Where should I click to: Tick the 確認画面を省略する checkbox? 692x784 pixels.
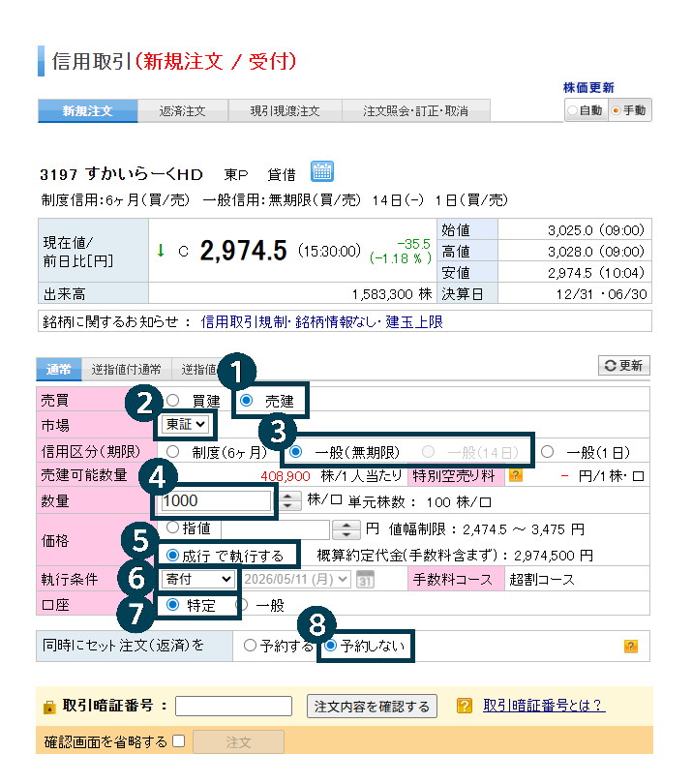pos(178,741)
